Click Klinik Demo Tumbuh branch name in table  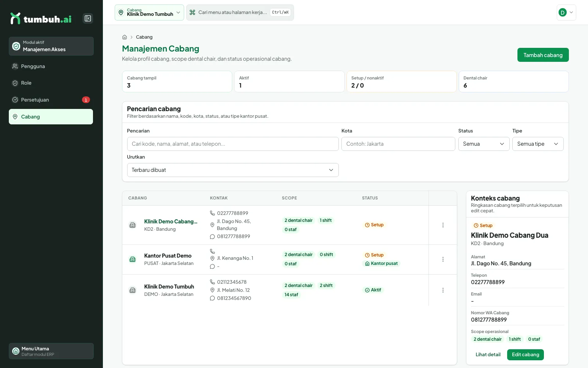169,287
